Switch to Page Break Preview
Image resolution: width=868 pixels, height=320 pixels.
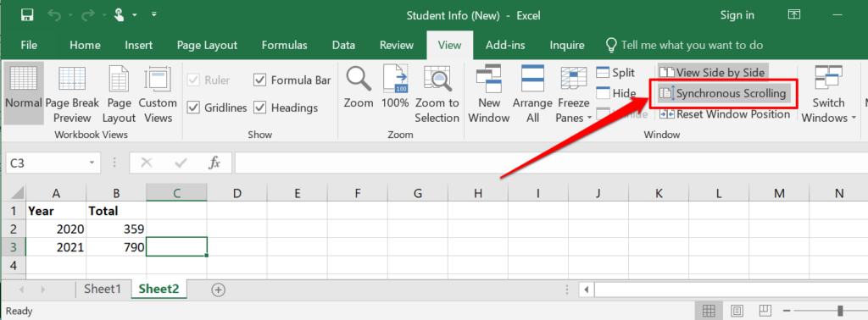[72, 94]
